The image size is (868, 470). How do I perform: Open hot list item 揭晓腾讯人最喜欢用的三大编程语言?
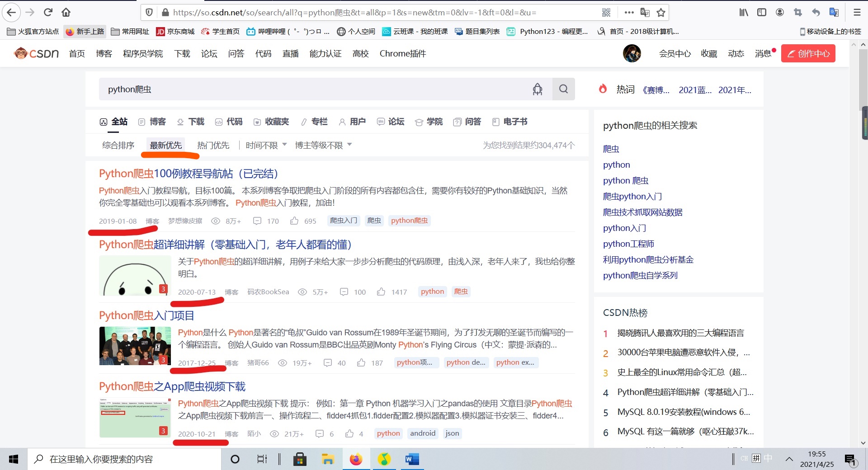tap(681, 333)
